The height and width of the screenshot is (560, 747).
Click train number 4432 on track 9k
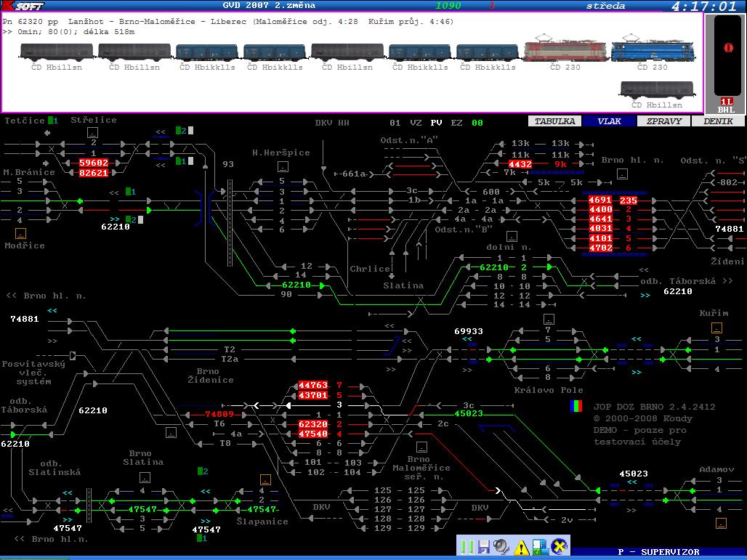click(x=520, y=164)
